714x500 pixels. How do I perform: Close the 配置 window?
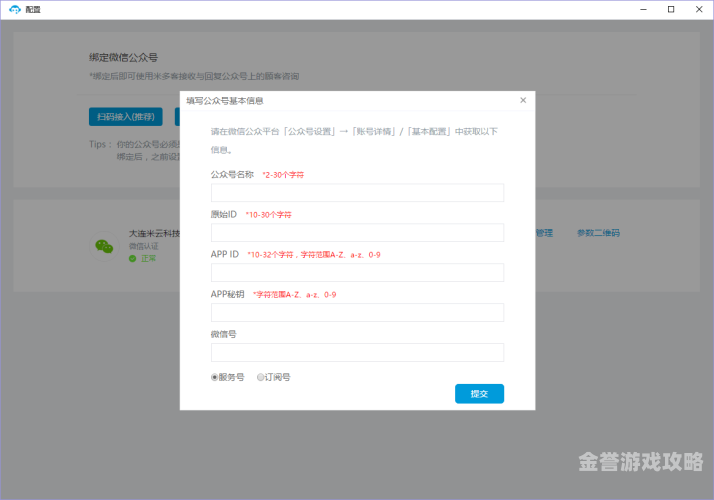(699, 10)
